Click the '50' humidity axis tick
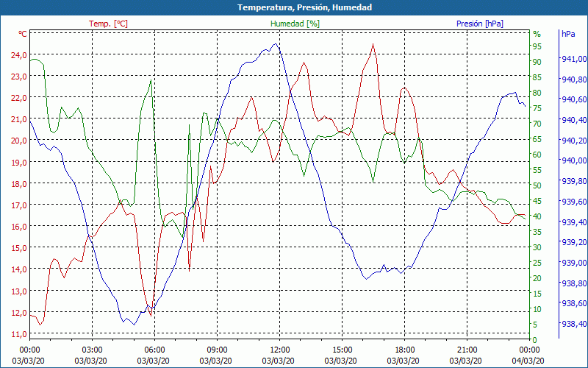 537,185
